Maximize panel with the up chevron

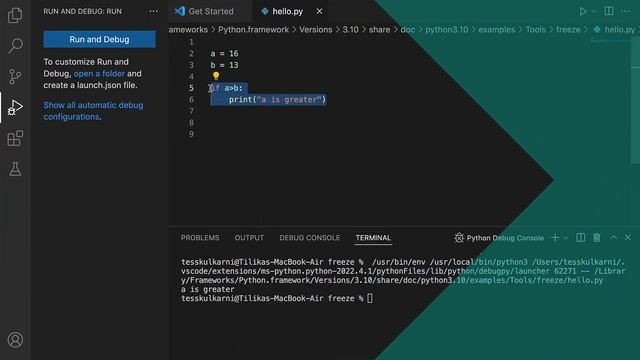(x=613, y=237)
